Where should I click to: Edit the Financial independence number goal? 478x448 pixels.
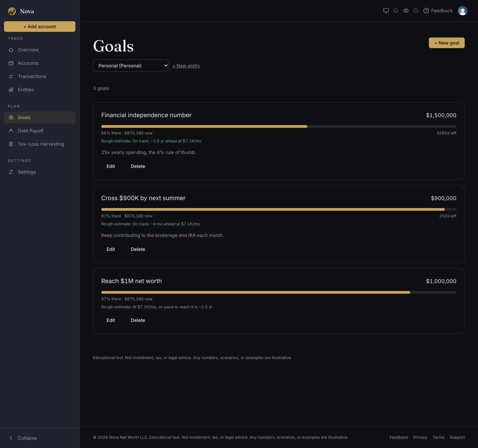coord(111,166)
